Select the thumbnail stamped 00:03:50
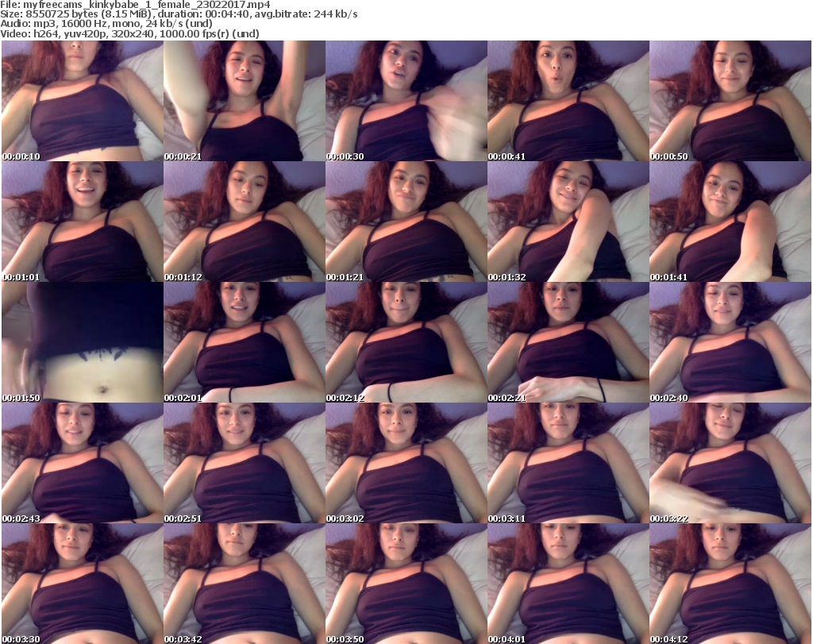 pyautogui.click(x=406, y=584)
